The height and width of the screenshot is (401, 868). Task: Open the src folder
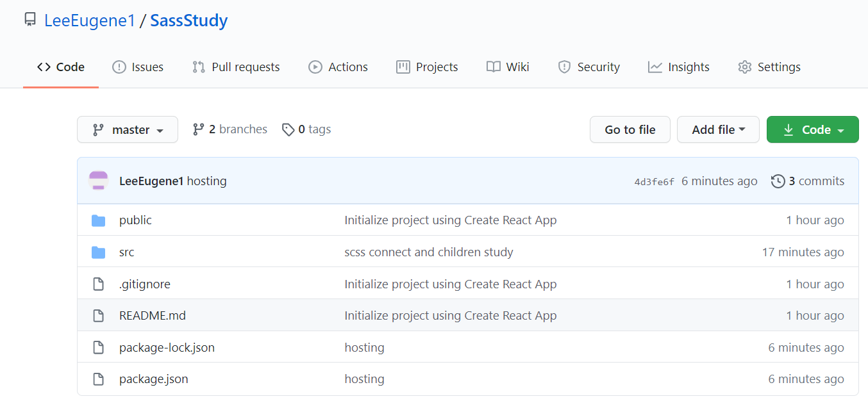click(127, 252)
